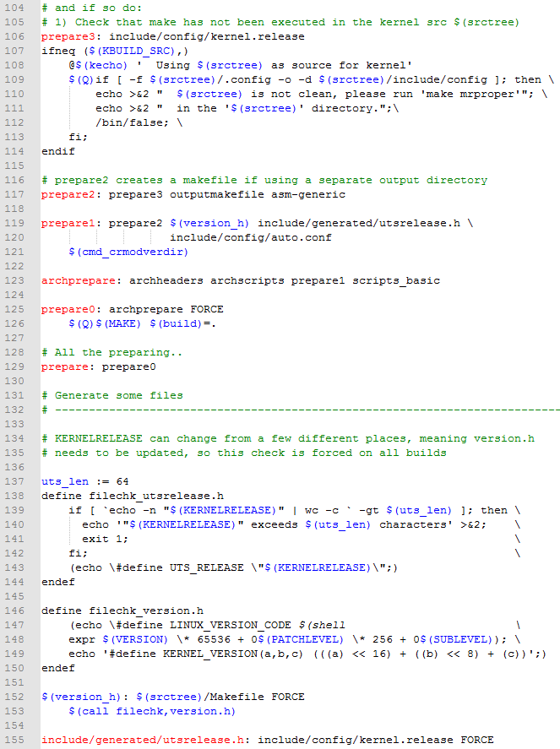
Task: Click $(shell on line 147
Action: (322, 624)
